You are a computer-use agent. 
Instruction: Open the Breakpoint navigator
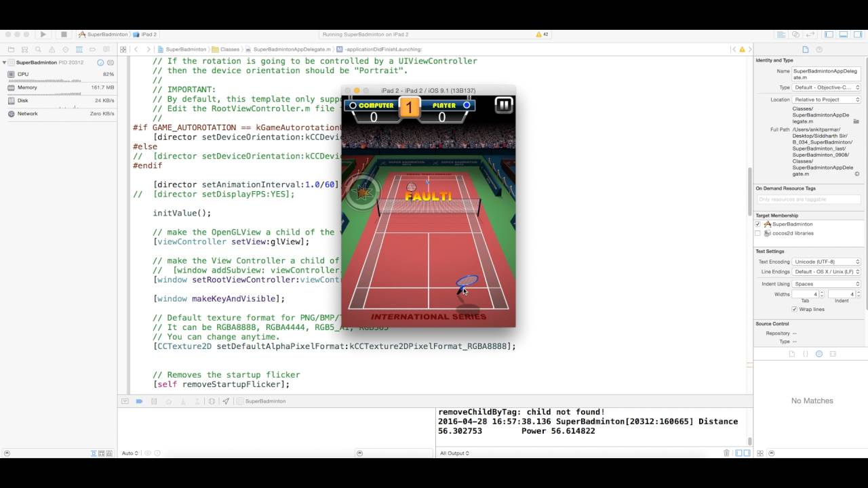tap(93, 49)
